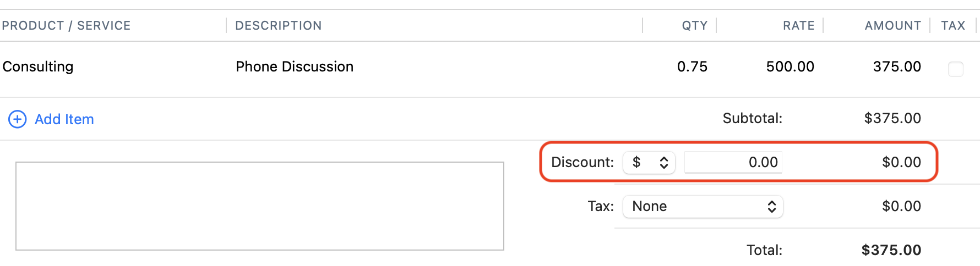Click the Add Item link text

(64, 119)
